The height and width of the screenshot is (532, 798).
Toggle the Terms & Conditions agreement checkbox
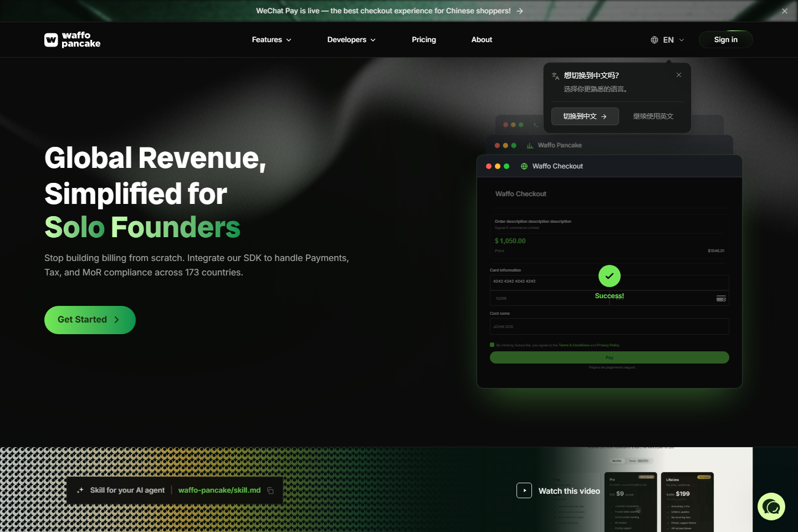492,345
